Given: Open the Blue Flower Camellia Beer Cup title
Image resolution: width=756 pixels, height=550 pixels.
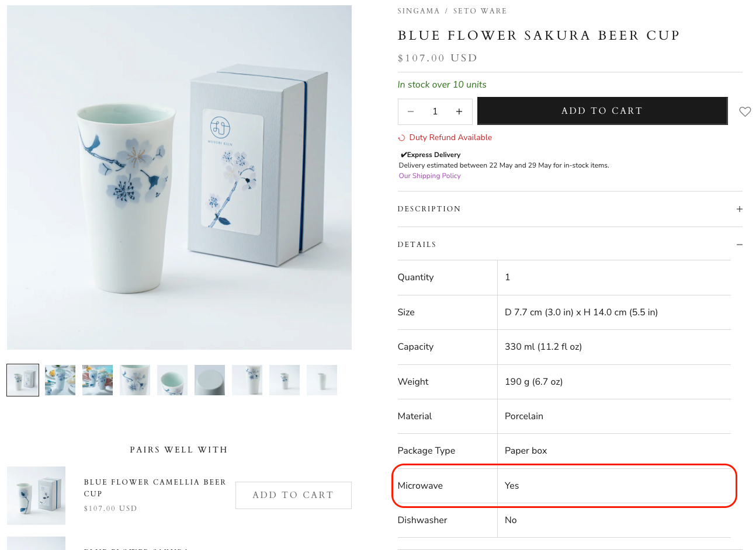Looking at the screenshot, I should point(155,488).
